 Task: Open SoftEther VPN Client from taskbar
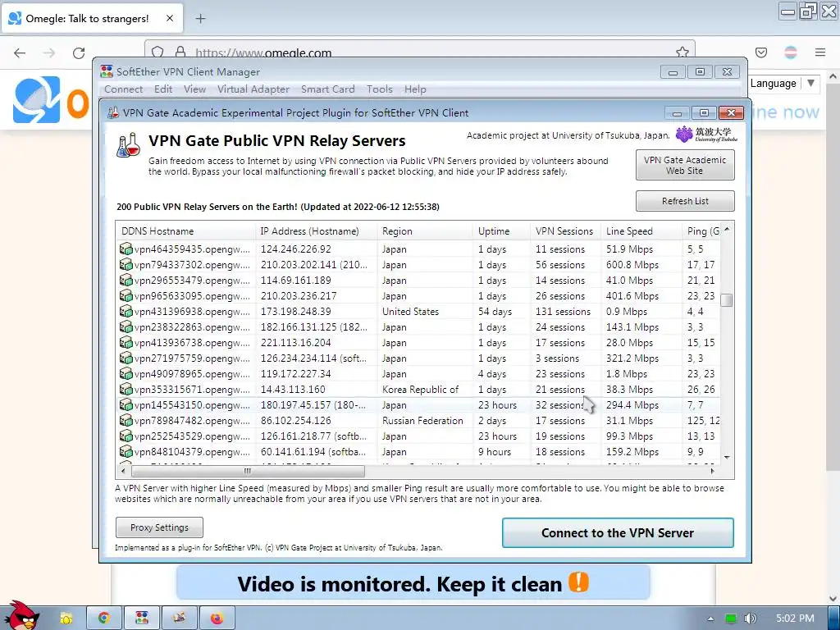tap(141, 618)
